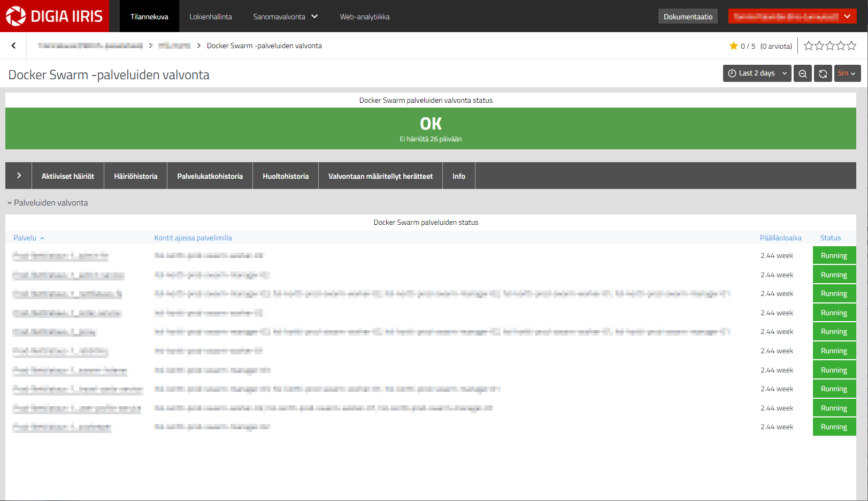
Task: Click the Digia Iiris logo
Action: point(54,16)
